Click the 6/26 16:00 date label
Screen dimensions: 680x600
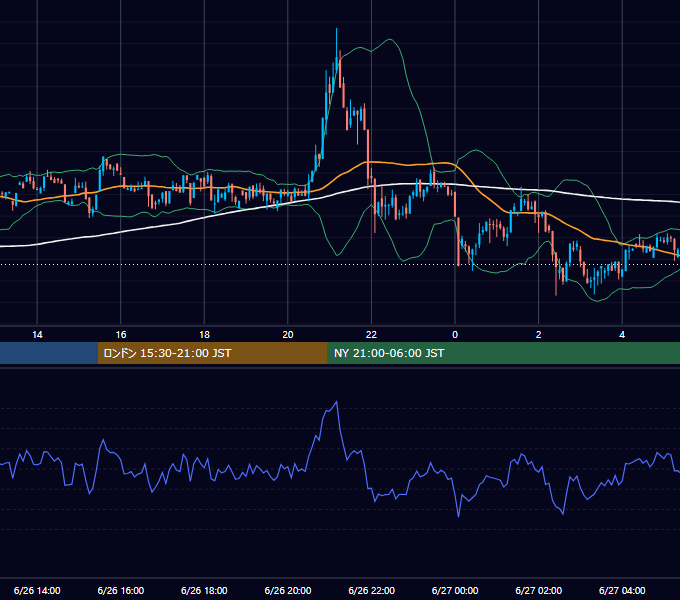[121, 590]
